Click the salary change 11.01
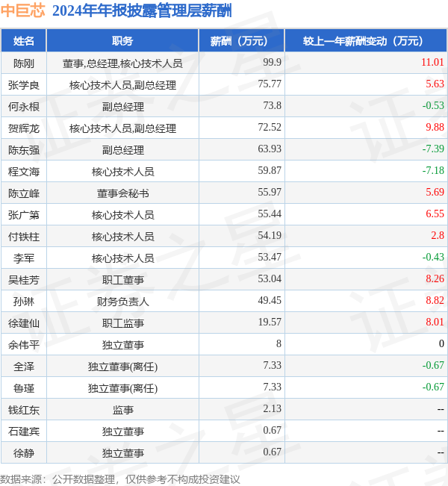 (x=432, y=62)
